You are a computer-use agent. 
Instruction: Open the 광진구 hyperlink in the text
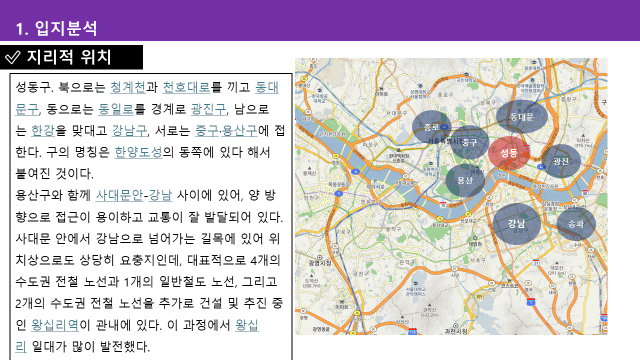tap(209, 109)
